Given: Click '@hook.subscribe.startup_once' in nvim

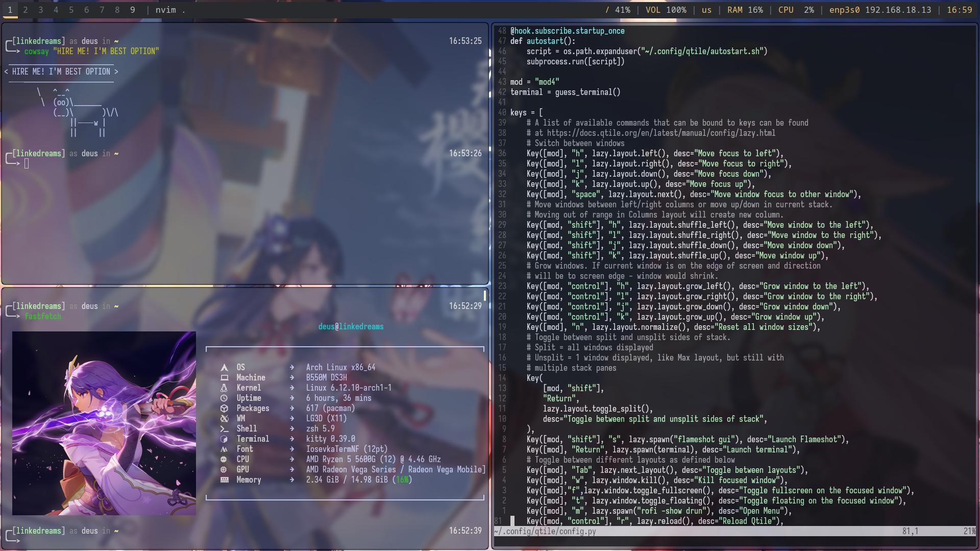Looking at the screenshot, I should click(x=567, y=31).
